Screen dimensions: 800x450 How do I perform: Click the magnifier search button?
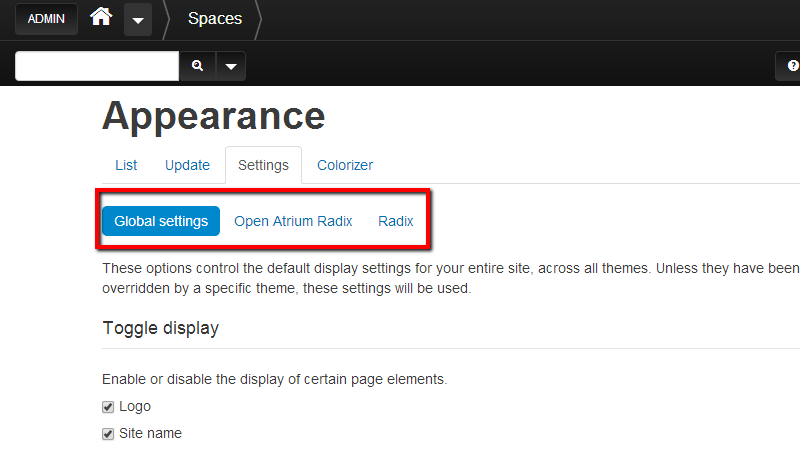point(197,66)
